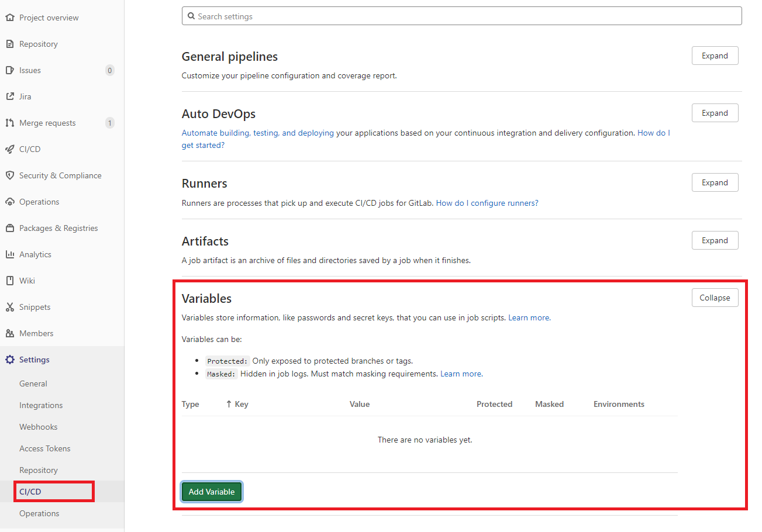Open the Project overview home icon

(9, 17)
